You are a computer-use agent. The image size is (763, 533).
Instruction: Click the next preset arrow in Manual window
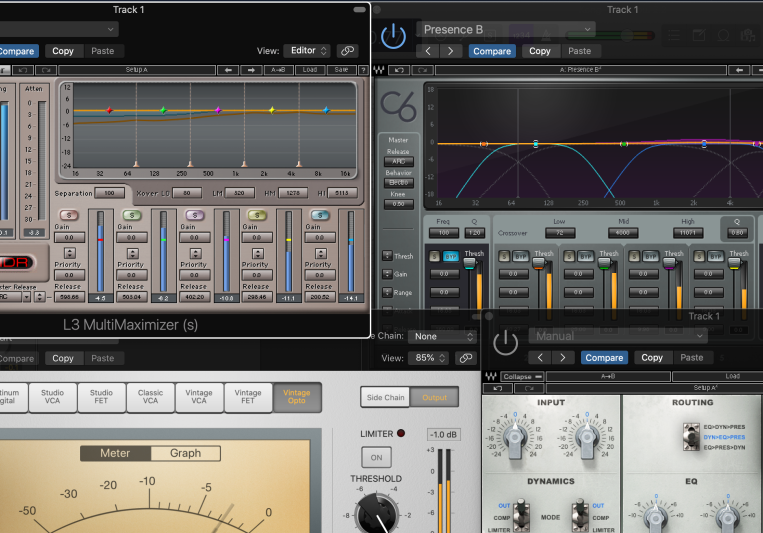(563, 358)
